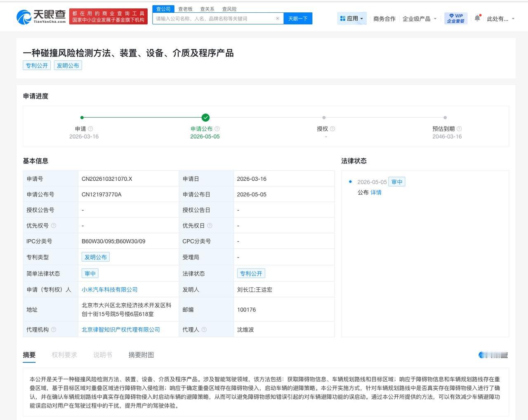Show help icon beside 代理机构

click(x=54, y=330)
